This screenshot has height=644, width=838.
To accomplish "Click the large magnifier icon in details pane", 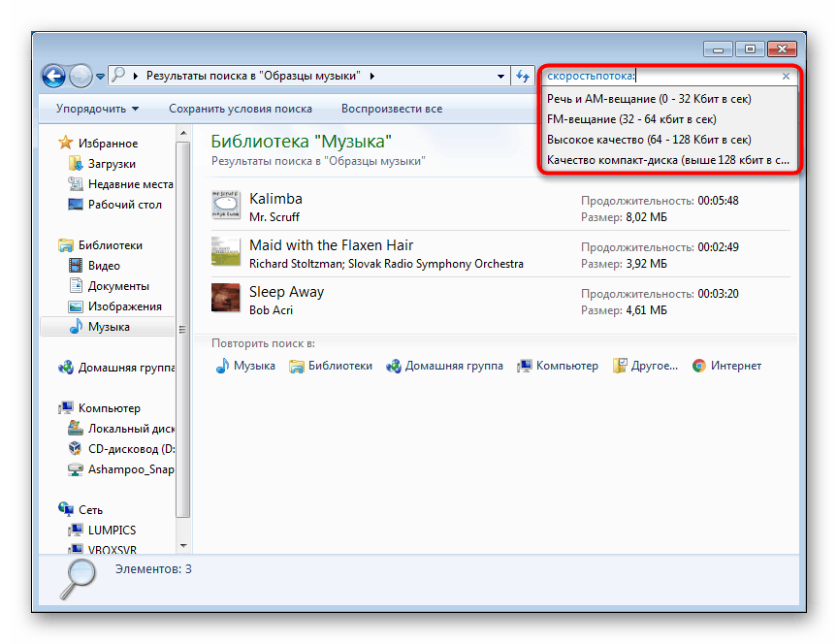I will click(78, 578).
